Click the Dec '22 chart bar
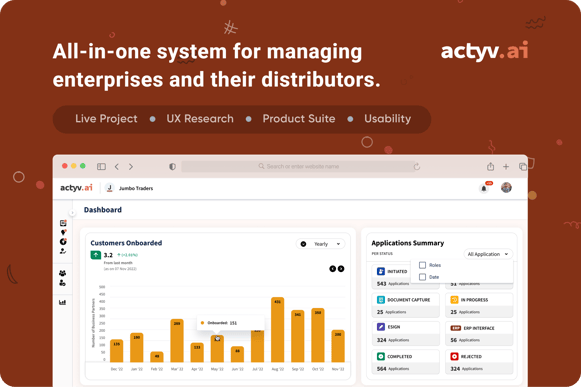This screenshot has width=581, height=387. tap(117, 351)
